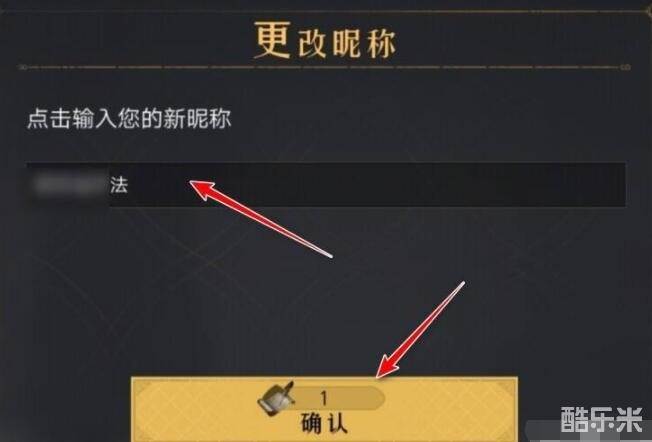The image size is (652, 442).
Task: Click the lower red arrow pointing at confirm button
Action: (x=420, y=330)
